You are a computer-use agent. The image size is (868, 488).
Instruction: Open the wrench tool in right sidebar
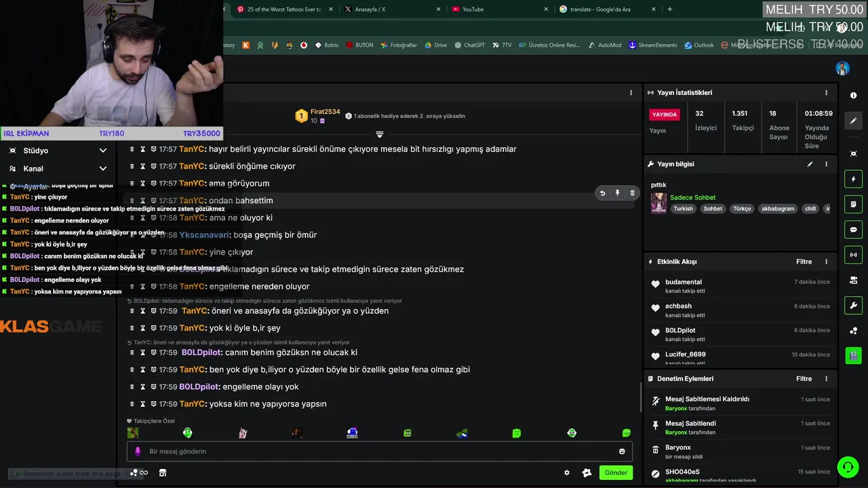[854, 305]
